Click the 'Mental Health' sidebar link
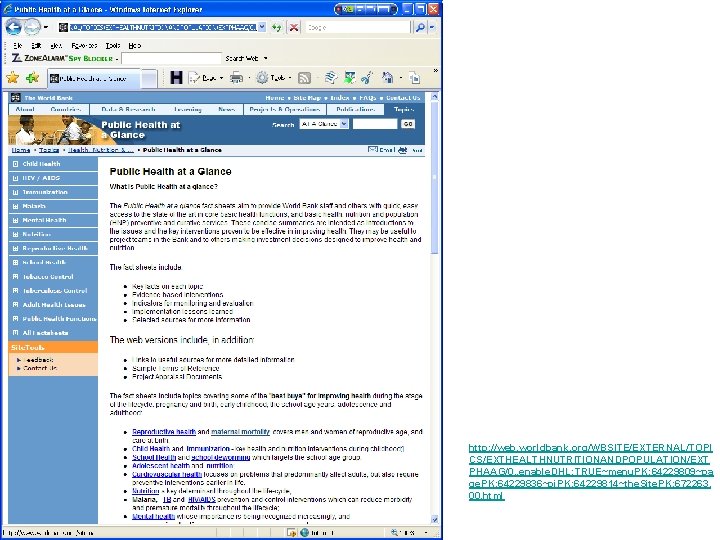Viewport: 720px width, 540px height. [44, 220]
